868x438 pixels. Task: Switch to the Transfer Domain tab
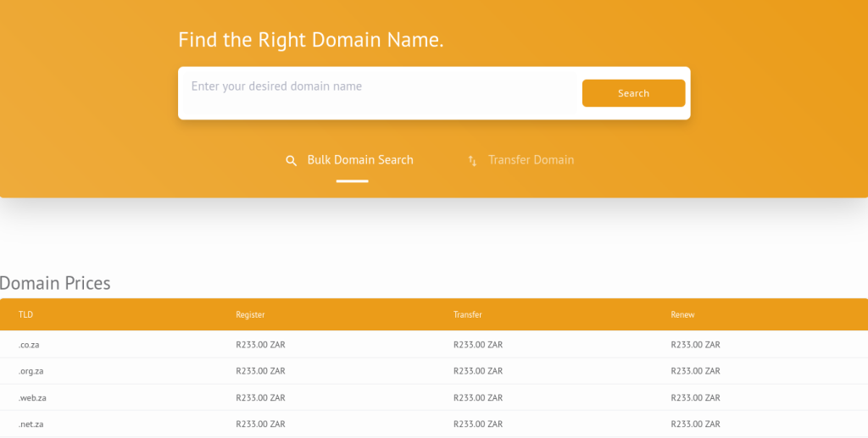[x=520, y=160]
